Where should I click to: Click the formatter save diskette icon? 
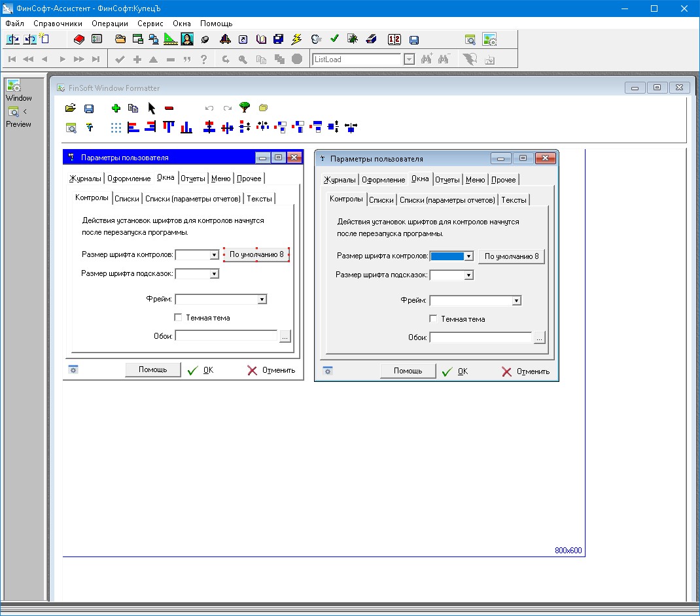click(x=89, y=109)
